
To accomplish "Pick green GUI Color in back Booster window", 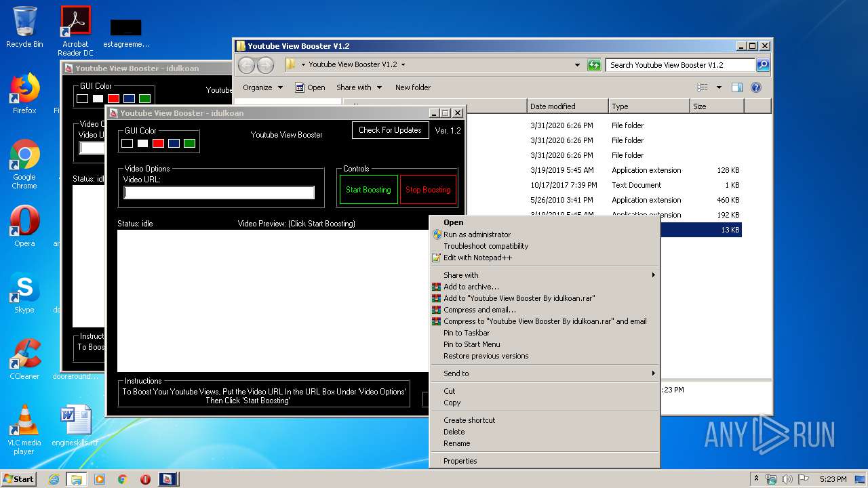I will point(144,98).
